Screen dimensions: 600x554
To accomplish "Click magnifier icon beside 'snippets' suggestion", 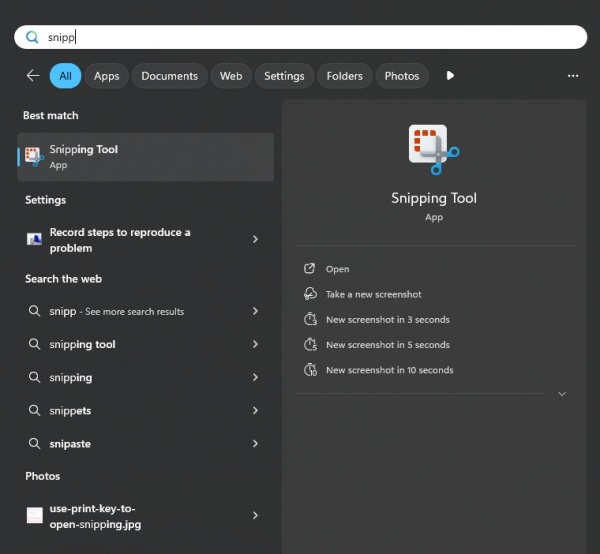I will pos(34,410).
